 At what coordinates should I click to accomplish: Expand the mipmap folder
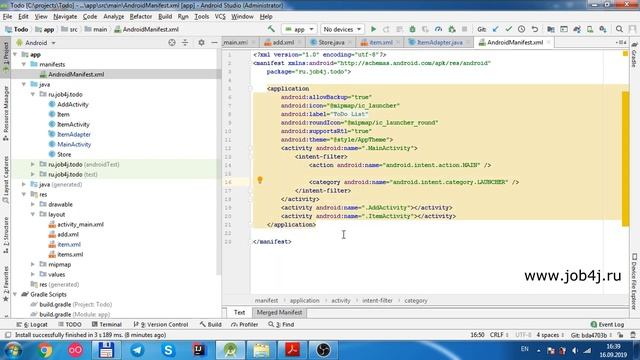click(33, 264)
